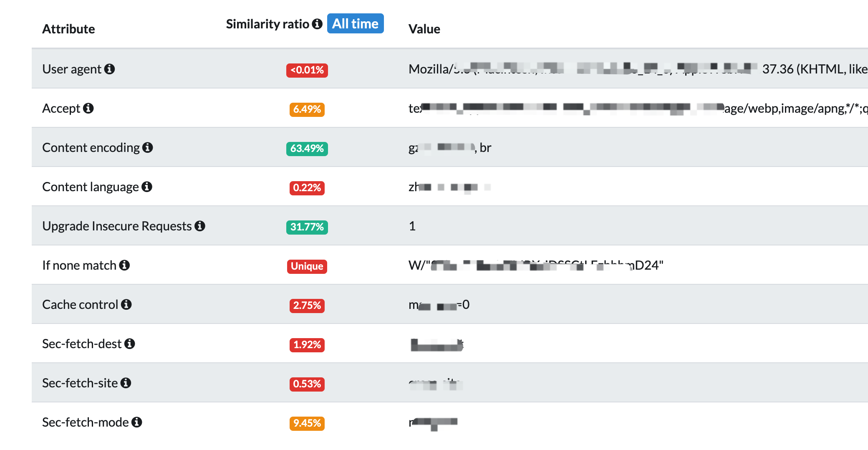Select the 63.49% green similarity badge

pos(307,149)
